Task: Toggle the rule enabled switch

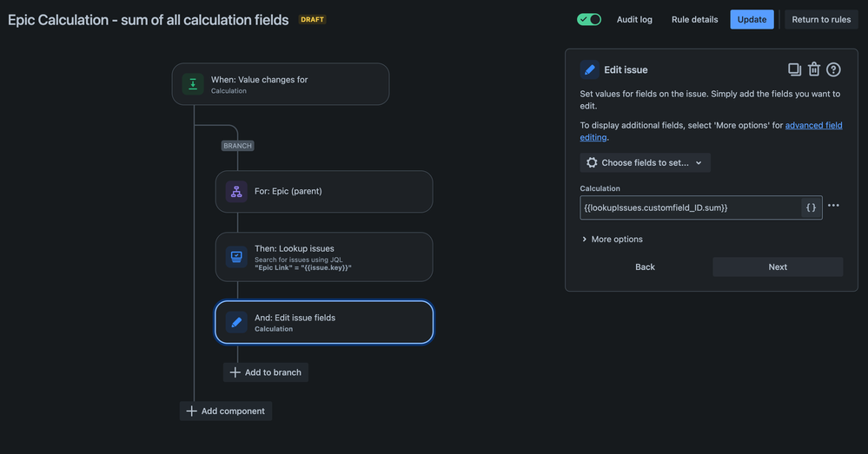Action: point(589,19)
